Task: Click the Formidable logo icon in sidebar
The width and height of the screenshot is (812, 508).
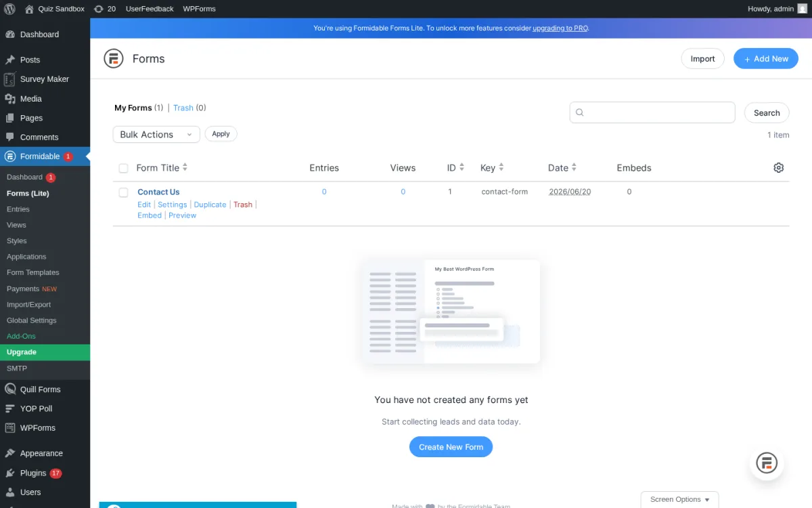Action: tap(10, 156)
